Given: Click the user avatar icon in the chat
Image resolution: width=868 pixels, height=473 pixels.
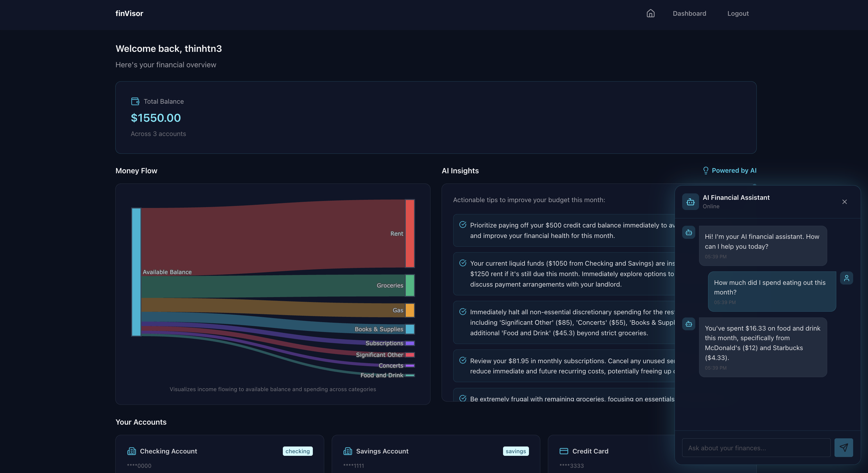Looking at the screenshot, I should point(846,278).
